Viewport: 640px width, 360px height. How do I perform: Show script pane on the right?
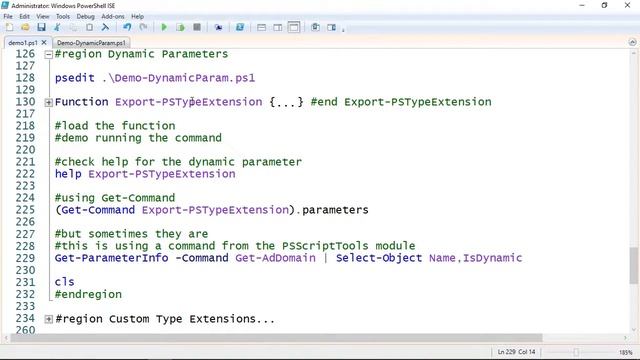point(278,27)
